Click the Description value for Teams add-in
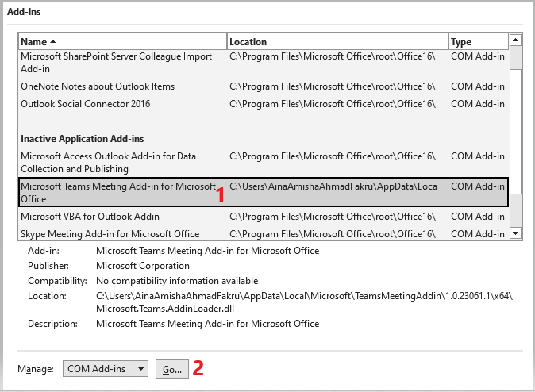This screenshot has height=392, width=535. [x=208, y=324]
